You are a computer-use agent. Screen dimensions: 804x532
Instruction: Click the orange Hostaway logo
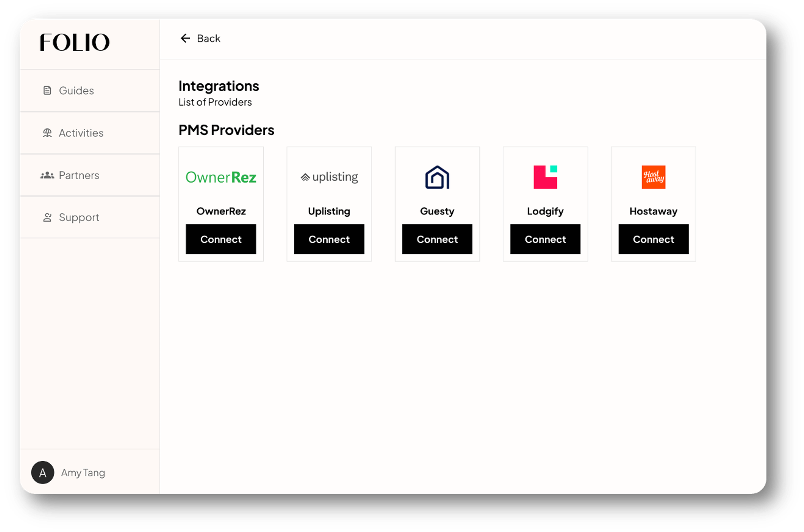[x=653, y=177]
